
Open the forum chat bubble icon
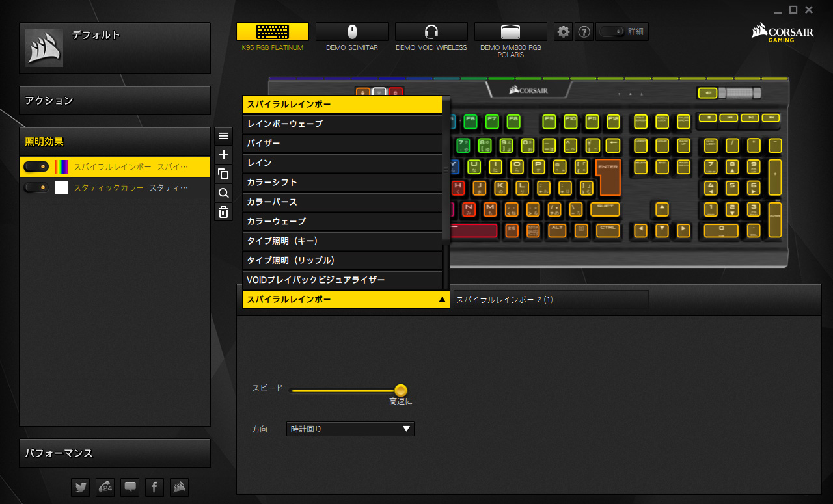(x=130, y=487)
